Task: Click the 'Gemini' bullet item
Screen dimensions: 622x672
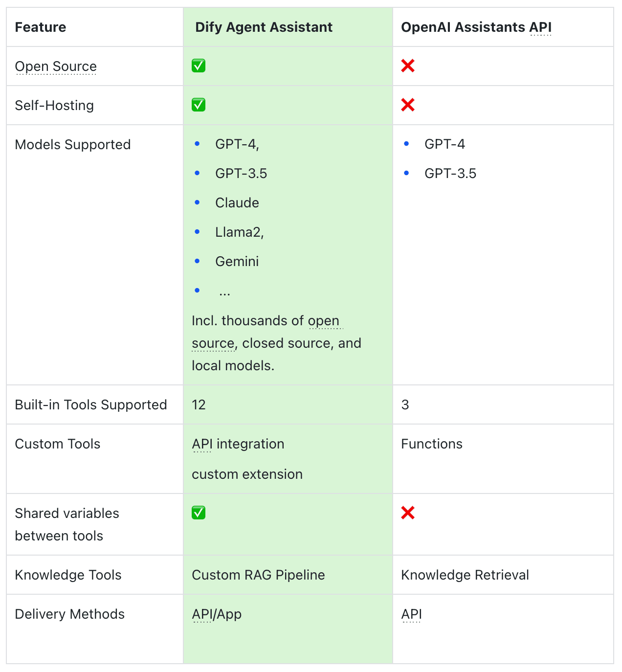Action: pyautogui.click(x=237, y=262)
